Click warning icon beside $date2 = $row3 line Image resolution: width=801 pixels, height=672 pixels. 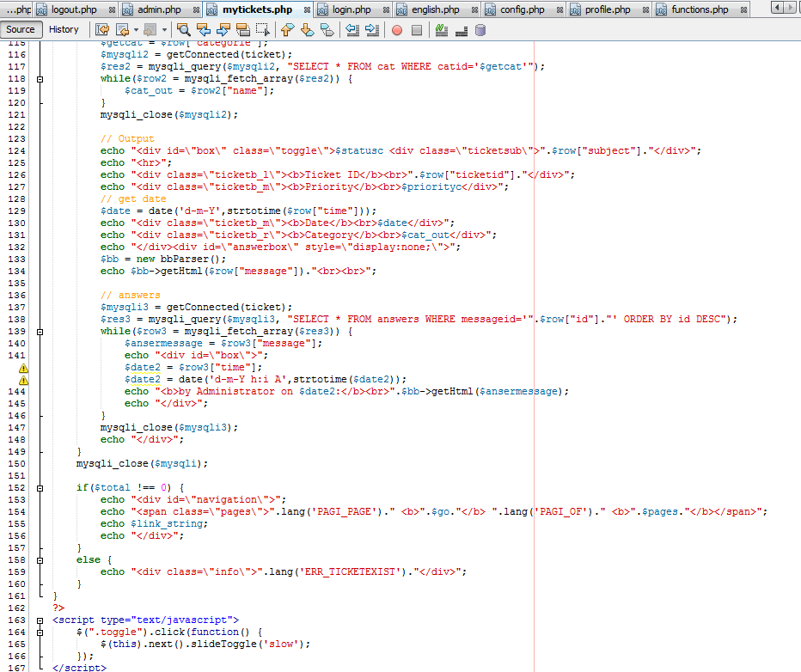(23, 368)
